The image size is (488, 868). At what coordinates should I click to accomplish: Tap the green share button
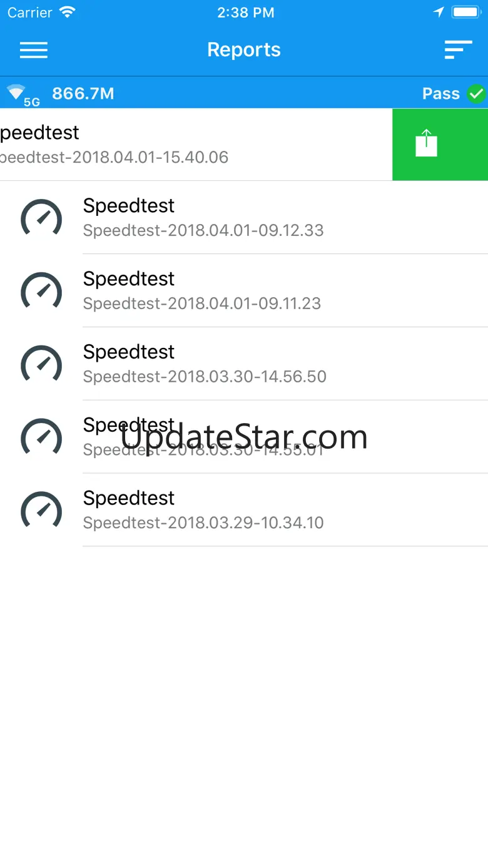tap(427, 144)
